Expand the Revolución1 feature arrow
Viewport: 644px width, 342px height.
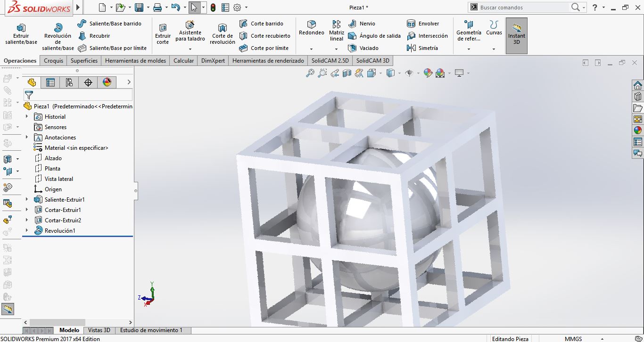pos(27,231)
